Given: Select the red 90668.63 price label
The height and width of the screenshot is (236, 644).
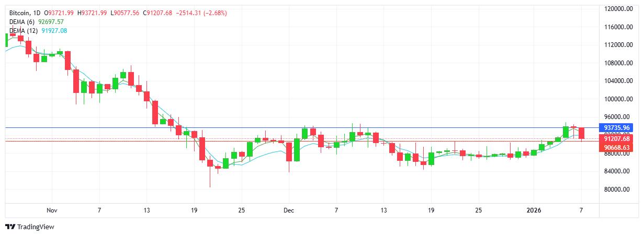Looking at the screenshot, I should click(x=617, y=148).
